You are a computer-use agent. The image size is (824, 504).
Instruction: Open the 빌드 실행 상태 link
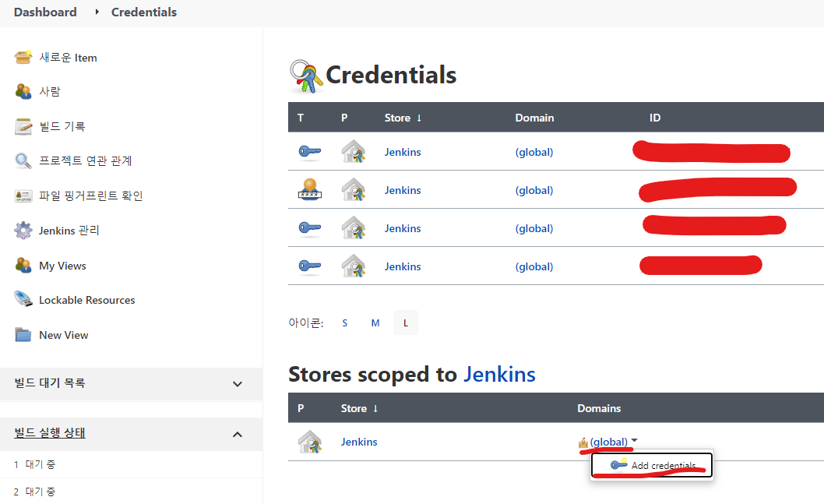49,433
